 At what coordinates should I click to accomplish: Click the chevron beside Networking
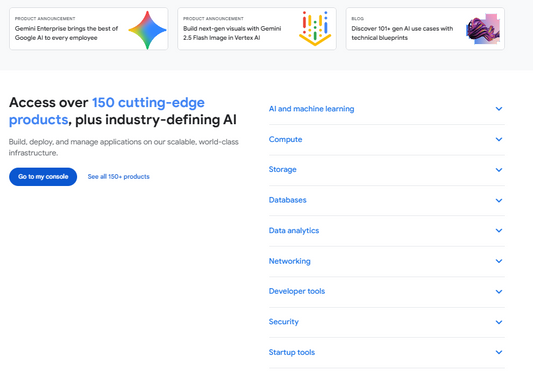[499, 261]
